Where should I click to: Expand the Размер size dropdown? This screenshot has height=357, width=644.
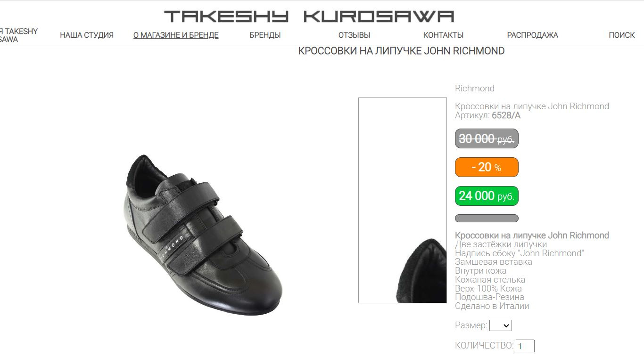[x=501, y=325]
